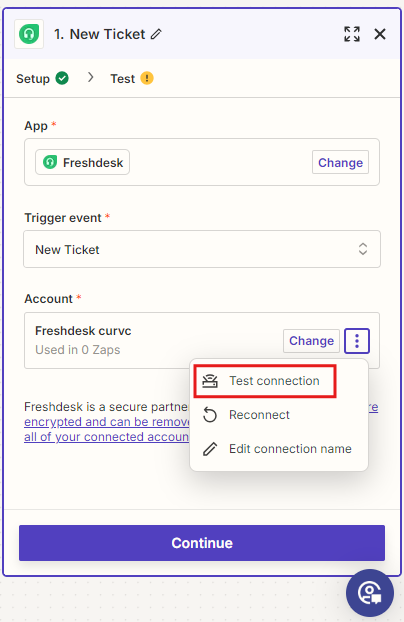Click Change button for account

click(312, 341)
